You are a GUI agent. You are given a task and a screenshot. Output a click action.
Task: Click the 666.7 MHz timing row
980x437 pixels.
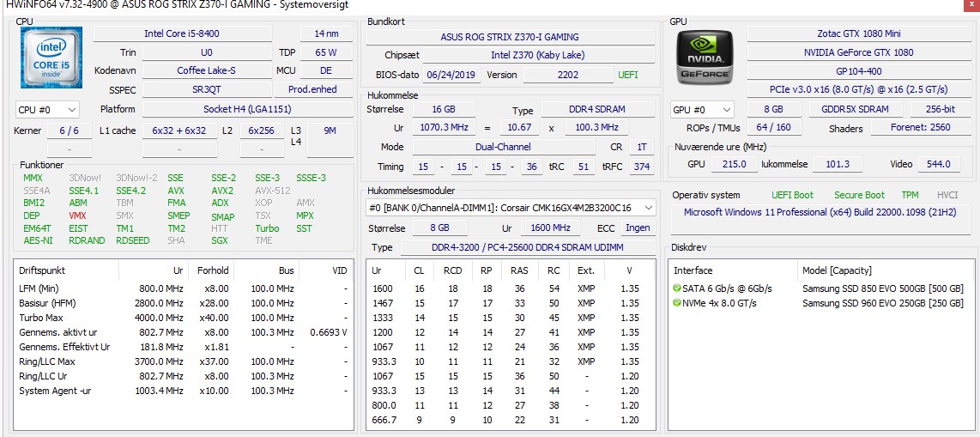(510, 420)
